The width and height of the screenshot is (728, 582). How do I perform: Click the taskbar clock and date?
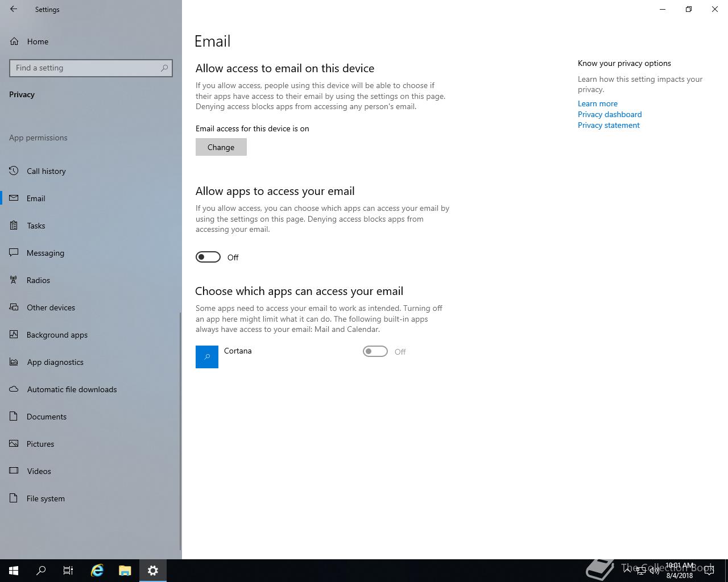coord(680,571)
